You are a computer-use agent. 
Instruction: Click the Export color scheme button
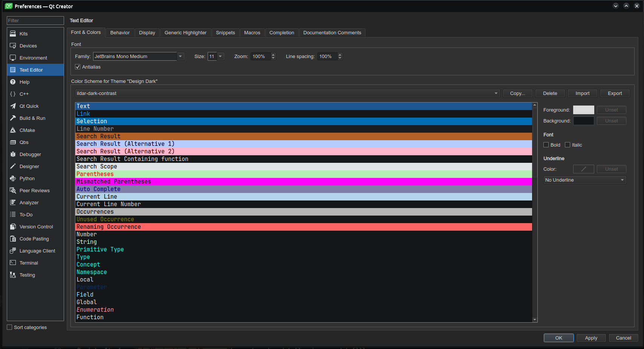tap(615, 93)
